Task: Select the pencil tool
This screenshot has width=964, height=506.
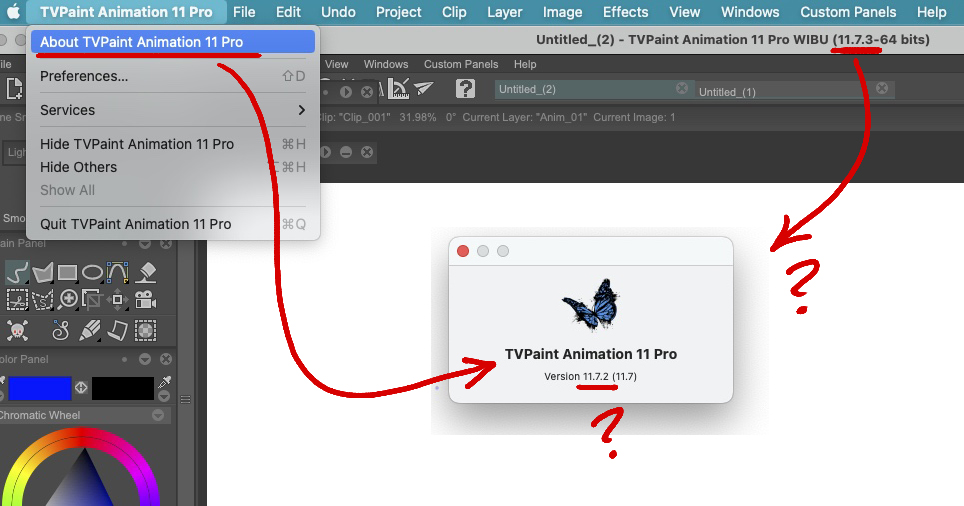Action: [90, 331]
